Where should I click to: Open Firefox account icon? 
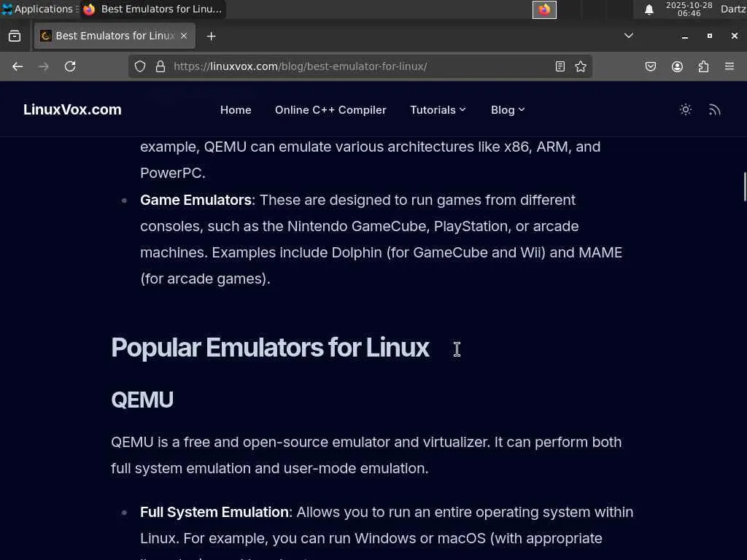click(x=677, y=66)
